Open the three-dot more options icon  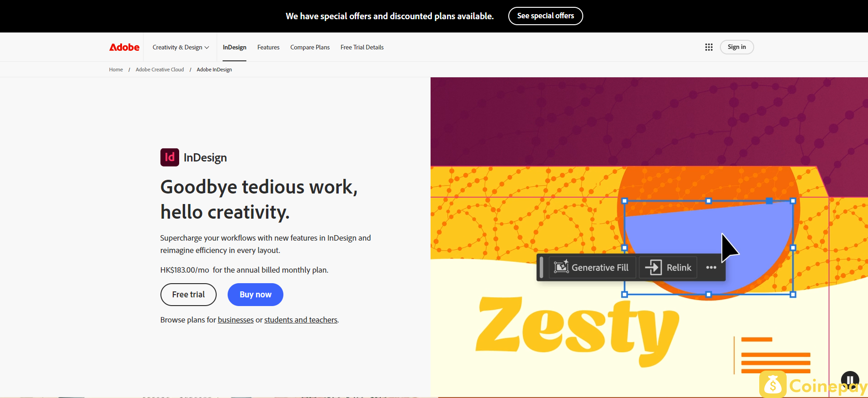pyautogui.click(x=711, y=268)
